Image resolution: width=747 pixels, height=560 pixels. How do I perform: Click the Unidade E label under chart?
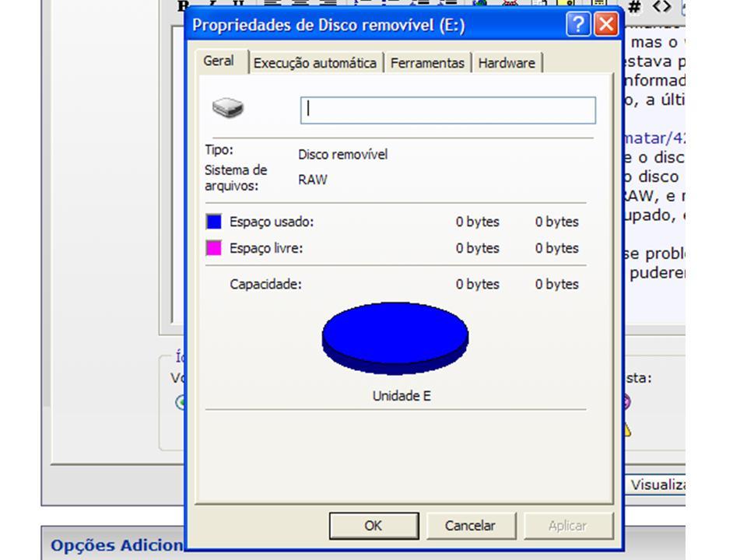(x=402, y=396)
